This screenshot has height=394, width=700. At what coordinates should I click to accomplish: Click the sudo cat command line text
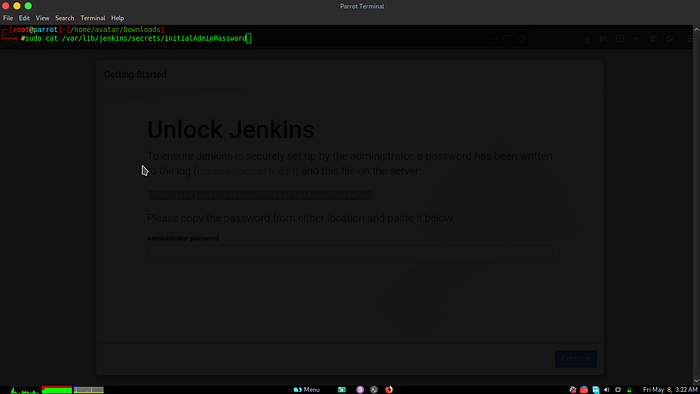tap(136, 38)
